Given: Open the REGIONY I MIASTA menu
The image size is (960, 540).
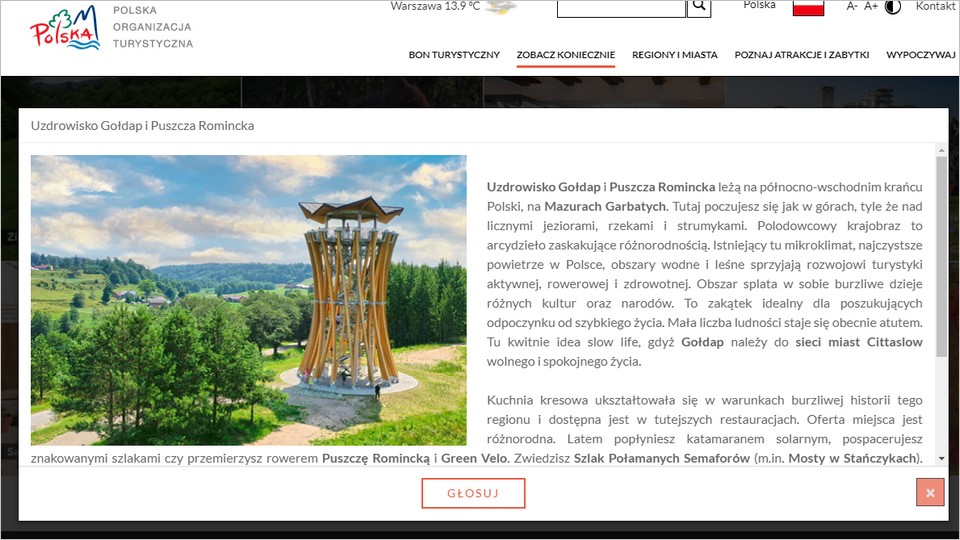Looking at the screenshot, I should click(675, 54).
